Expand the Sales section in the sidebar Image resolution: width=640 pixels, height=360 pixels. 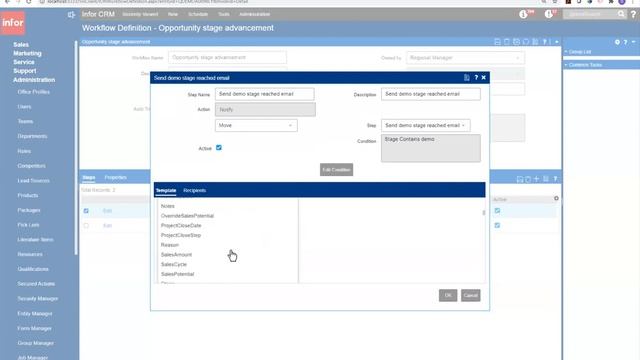tap(21, 44)
